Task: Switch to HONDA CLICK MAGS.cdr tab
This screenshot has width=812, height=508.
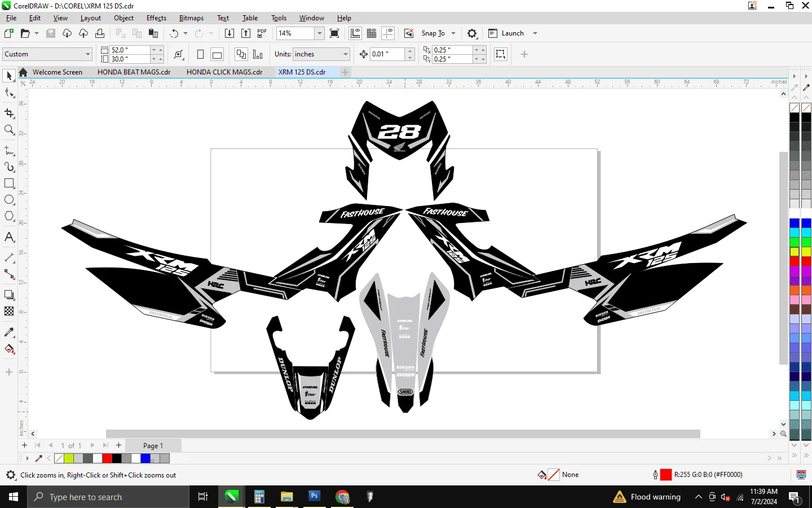Action: click(224, 72)
